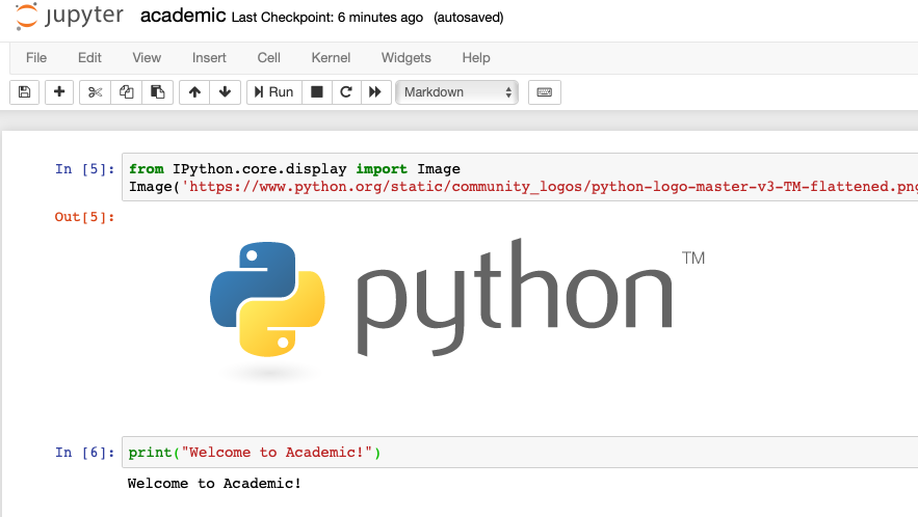Expand the Cell menu

pyautogui.click(x=268, y=58)
